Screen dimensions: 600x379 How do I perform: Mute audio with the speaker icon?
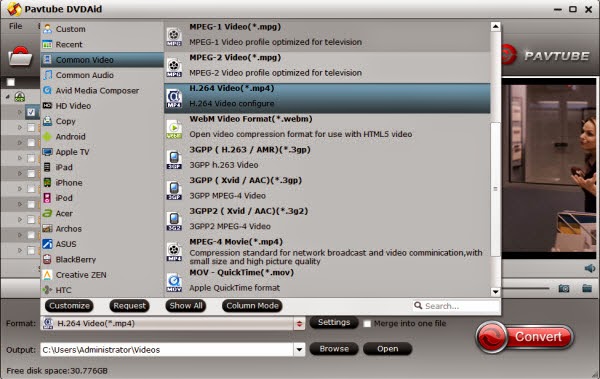point(590,268)
